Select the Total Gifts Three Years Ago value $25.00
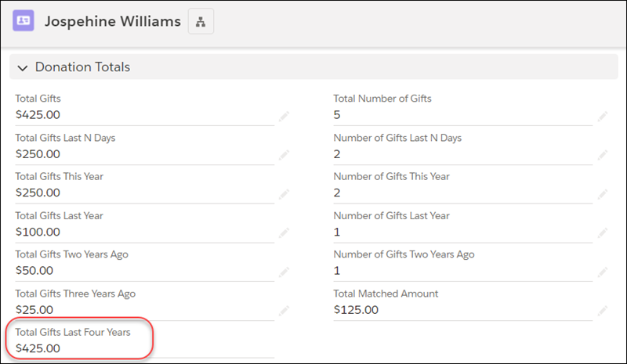627x364 pixels. pyautogui.click(x=34, y=310)
